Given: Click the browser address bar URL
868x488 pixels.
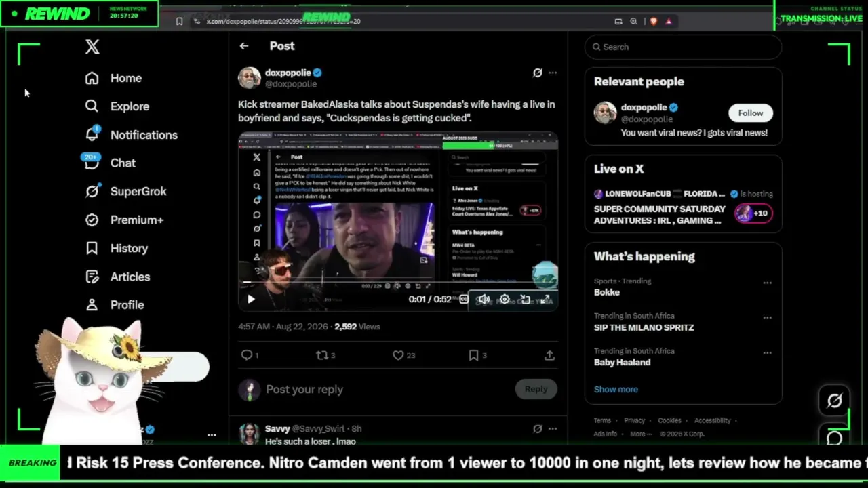Looking at the screenshot, I should click(x=283, y=21).
